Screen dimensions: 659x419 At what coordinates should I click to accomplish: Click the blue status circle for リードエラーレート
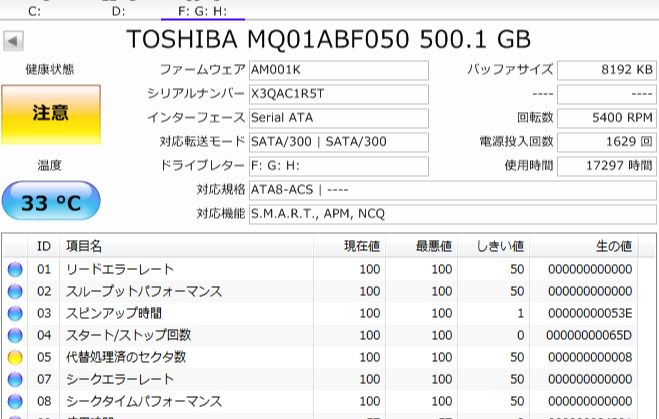coord(15,269)
